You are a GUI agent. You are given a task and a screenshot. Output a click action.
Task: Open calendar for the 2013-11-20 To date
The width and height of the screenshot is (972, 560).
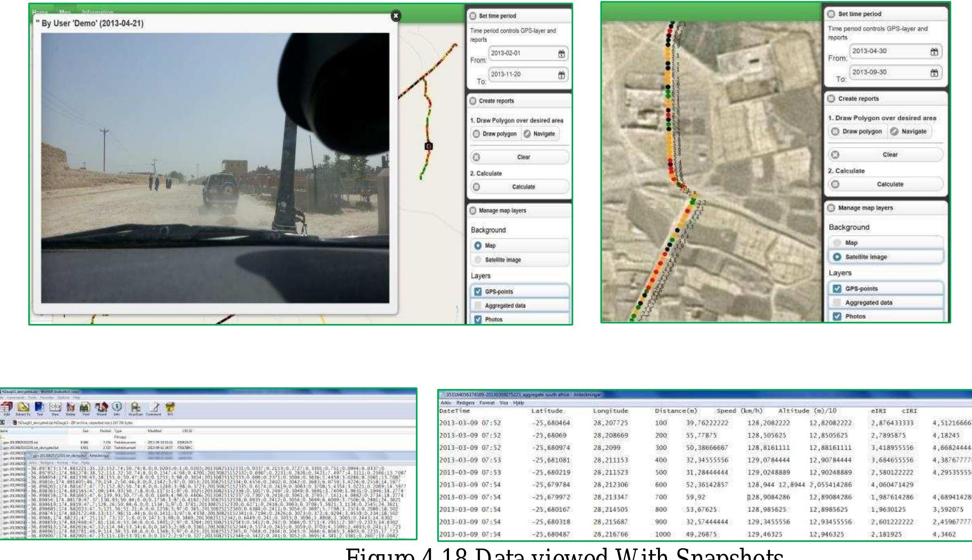pos(561,75)
